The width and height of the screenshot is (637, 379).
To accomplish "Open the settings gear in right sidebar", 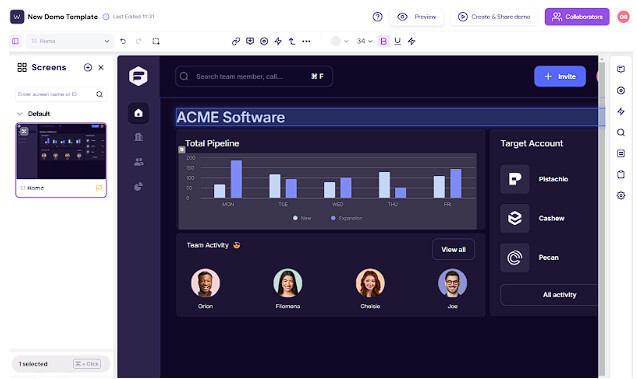I will [x=621, y=195].
